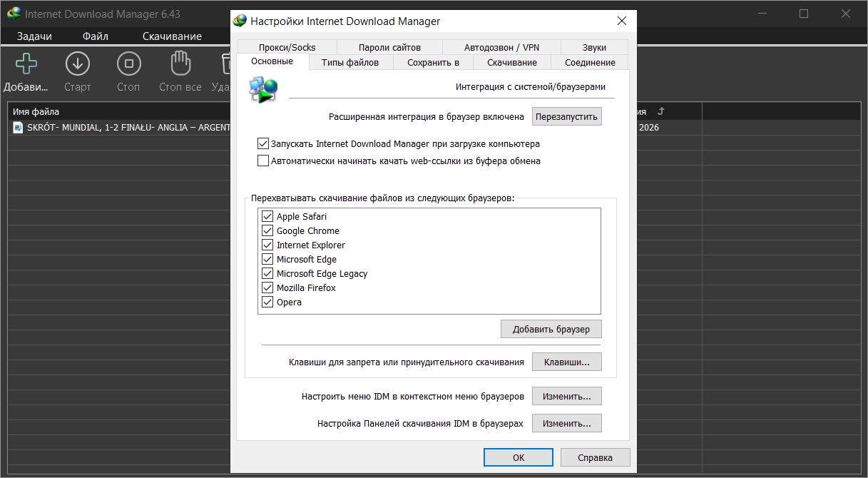
Task: Open the Скачивание menu in the main window menu bar
Action: pos(172,36)
